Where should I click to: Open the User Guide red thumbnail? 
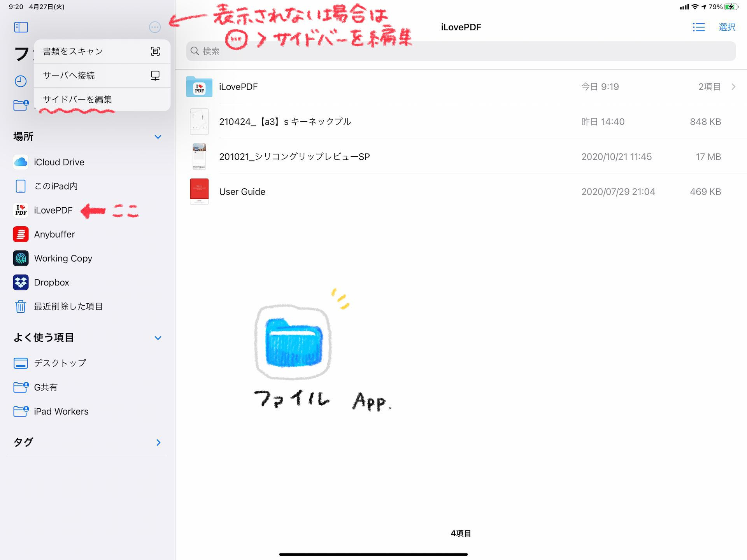[199, 192]
